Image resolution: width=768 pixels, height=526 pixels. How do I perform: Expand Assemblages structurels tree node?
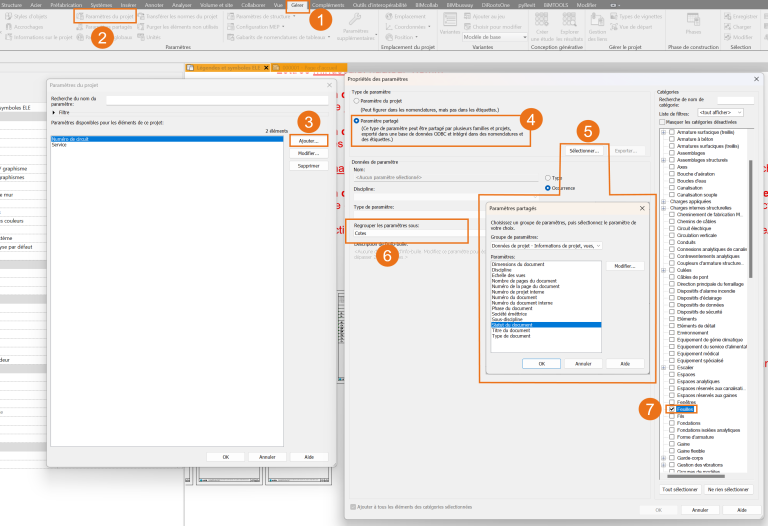(x=664, y=160)
